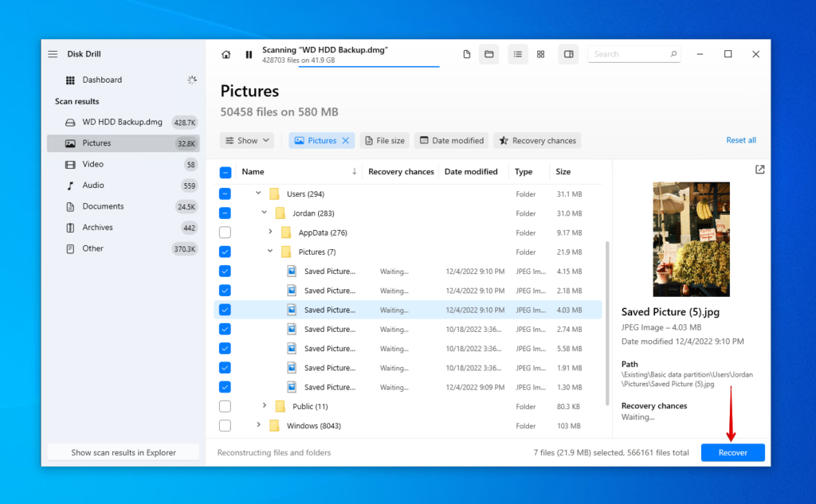The width and height of the screenshot is (816, 504).
Task: Click the Reset all link
Action: [x=740, y=139]
